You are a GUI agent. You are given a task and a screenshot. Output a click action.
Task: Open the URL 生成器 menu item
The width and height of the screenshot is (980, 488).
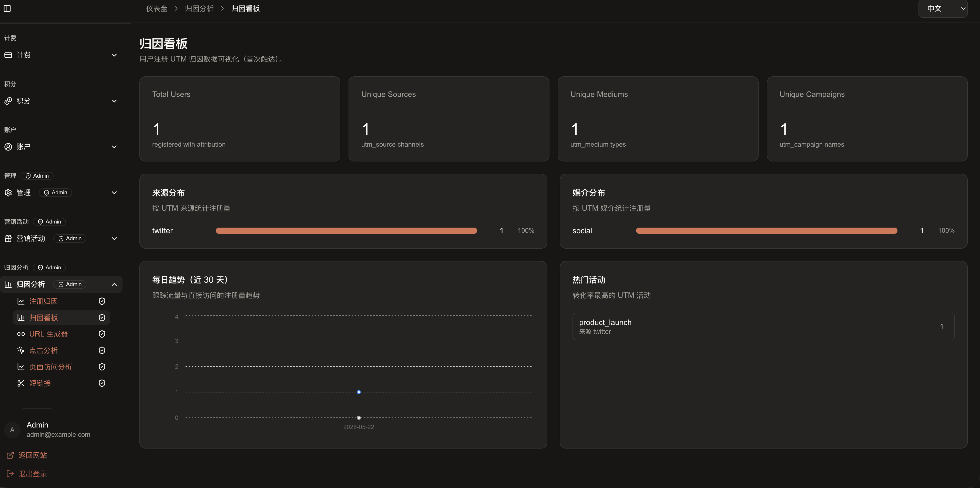pyautogui.click(x=62, y=334)
